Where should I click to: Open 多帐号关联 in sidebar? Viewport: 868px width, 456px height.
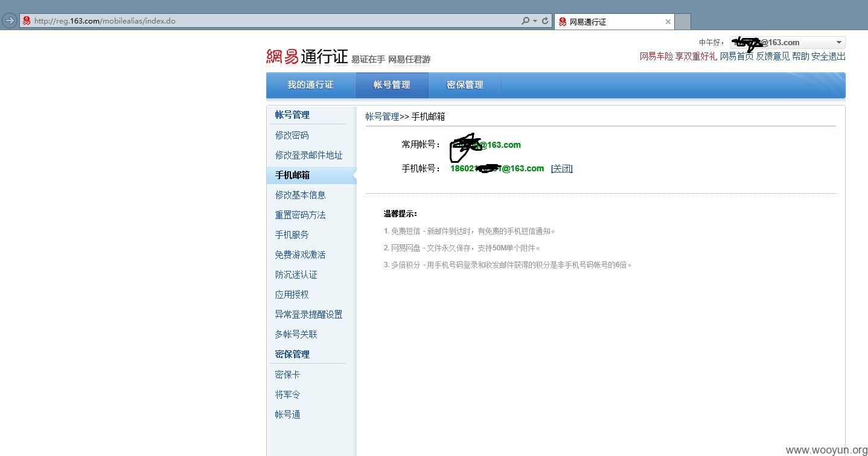pyautogui.click(x=296, y=334)
